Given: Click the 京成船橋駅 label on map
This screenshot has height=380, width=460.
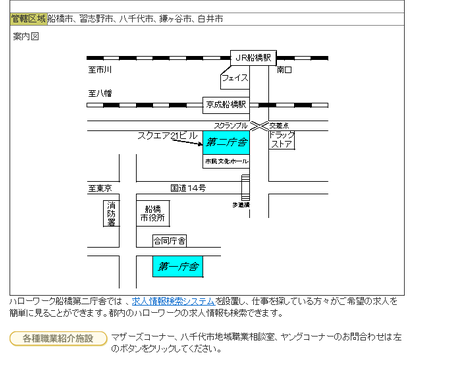Looking at the screenshot, I should (x=226, y=105).
